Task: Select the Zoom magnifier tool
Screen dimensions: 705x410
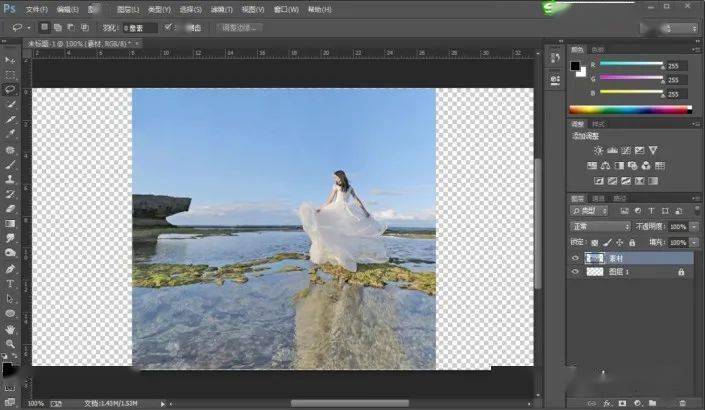Action: point(10,342)
